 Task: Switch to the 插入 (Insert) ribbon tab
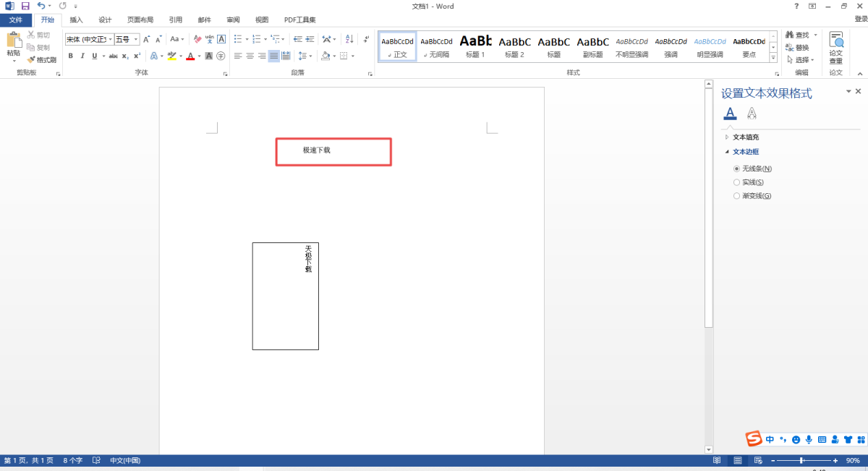click(x=76, y=20)
